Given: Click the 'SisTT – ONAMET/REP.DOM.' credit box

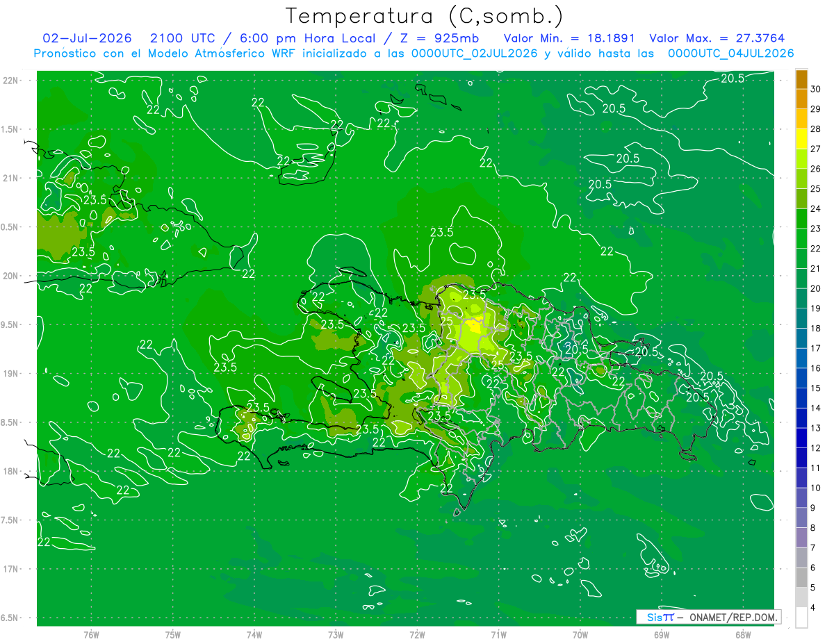Looking at the screenshot, I should (x=708, y=617).
